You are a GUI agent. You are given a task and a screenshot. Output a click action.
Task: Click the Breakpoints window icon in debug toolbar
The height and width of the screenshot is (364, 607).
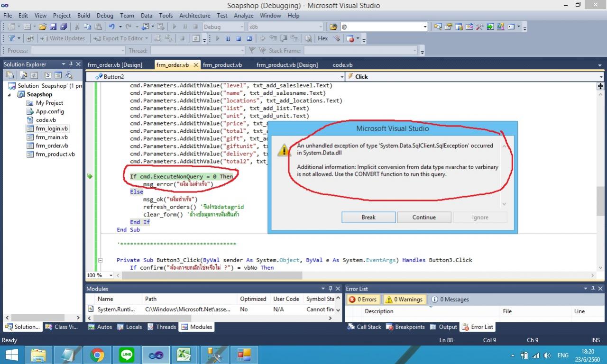coord(350,39)
